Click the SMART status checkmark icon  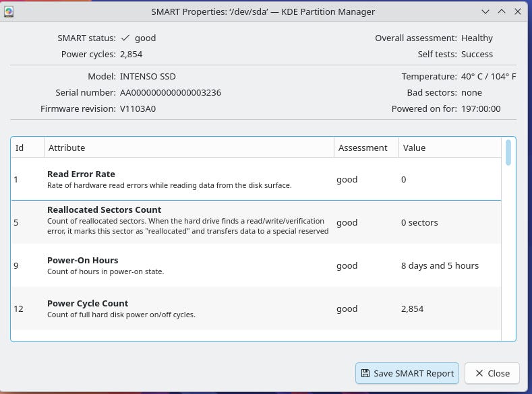click(125, 38)
